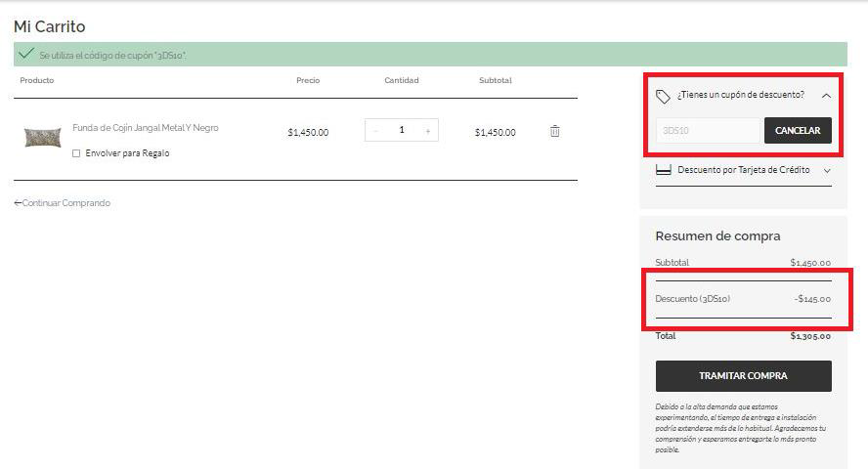The height and width of the screenshot is (469, 868).
Task: Click the quantity number field
Action: tap(402, 130)
